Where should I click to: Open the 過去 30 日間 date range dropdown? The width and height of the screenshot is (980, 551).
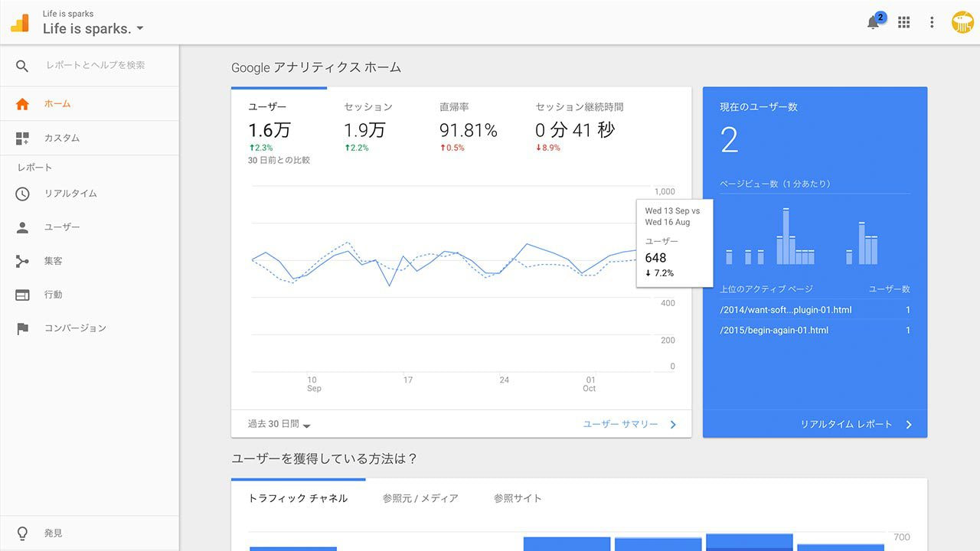coord(279,424)
